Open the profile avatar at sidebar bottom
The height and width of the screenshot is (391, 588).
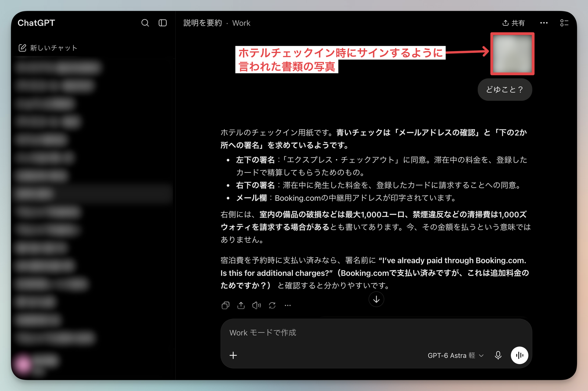pyautogui.click(x=23, y=364)
